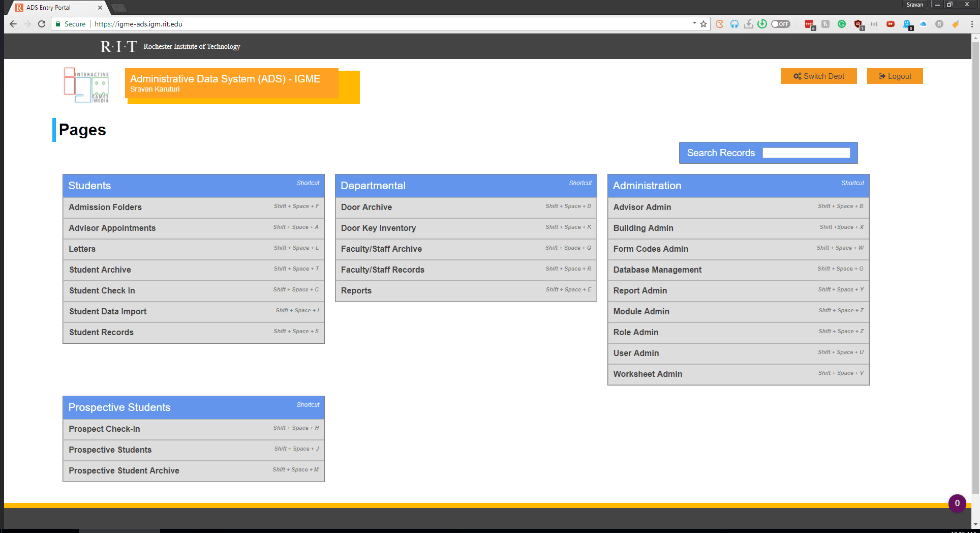The width and height of the screenshot is (980, 533).
Task: Open the blue Ghostery ghost extension icon
Action: pyautogui.click(x=907, y=24)
